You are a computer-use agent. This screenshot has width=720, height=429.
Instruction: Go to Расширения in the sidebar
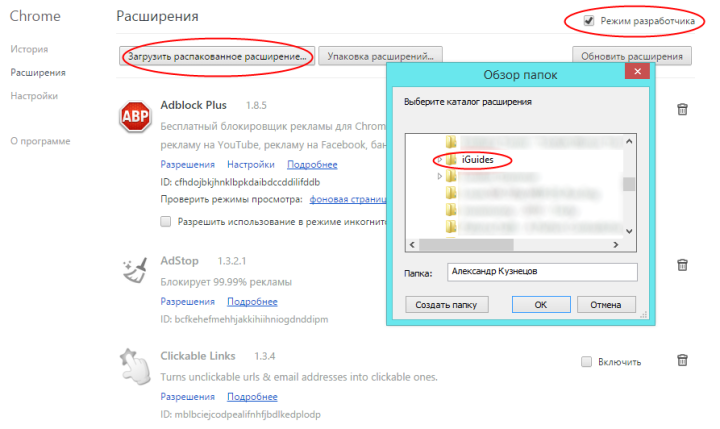click(x=38, y=73)
